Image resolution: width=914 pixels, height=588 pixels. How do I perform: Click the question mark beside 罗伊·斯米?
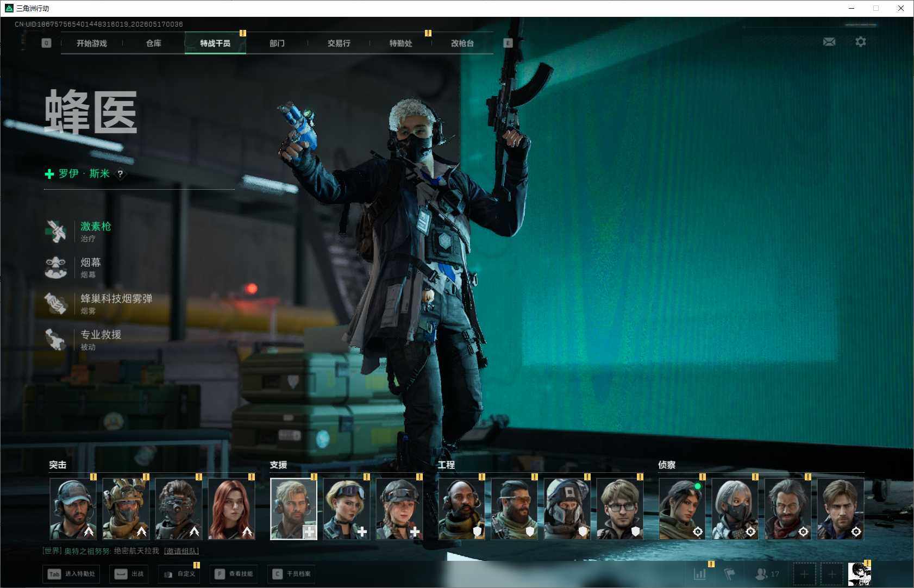pyautogui.click(x=120, y=174)
